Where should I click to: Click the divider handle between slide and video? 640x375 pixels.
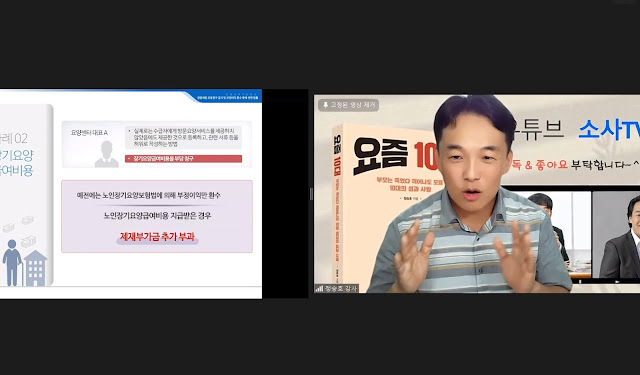[311, 194]
